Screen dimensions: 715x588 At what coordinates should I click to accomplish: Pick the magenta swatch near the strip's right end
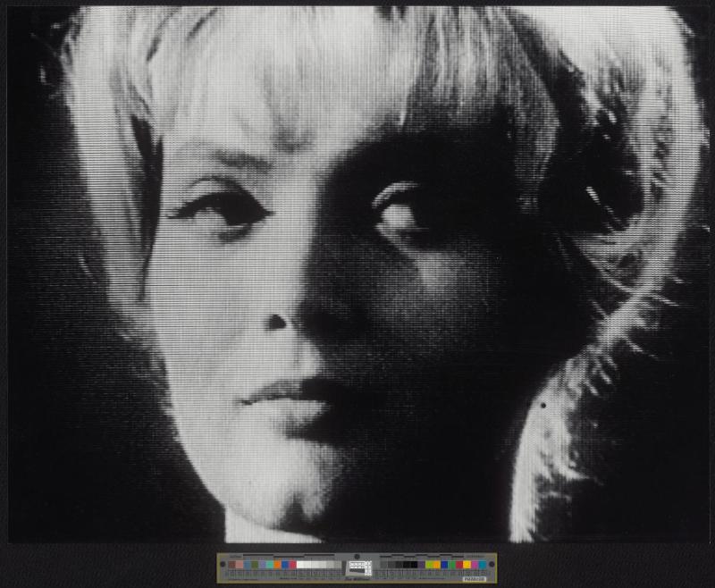475,565
